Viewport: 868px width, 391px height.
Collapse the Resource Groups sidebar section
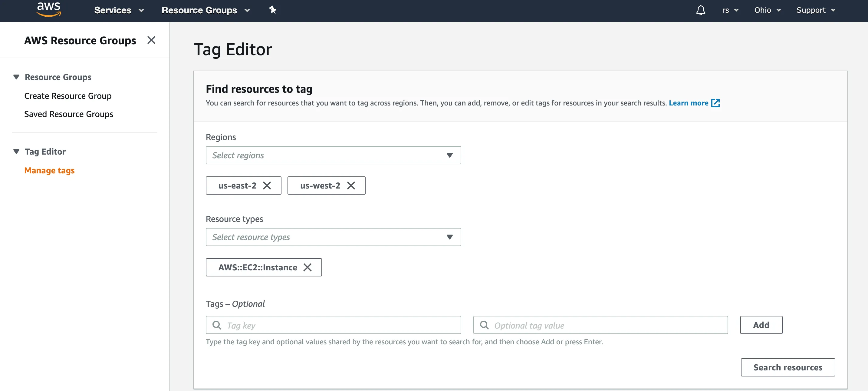pos(16,77)
